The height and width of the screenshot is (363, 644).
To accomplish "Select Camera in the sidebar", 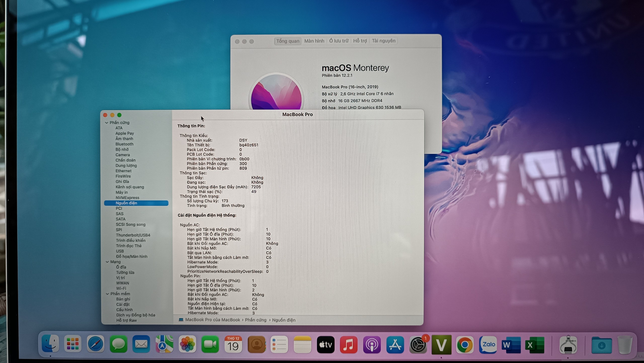I will (x=123, y=155).
